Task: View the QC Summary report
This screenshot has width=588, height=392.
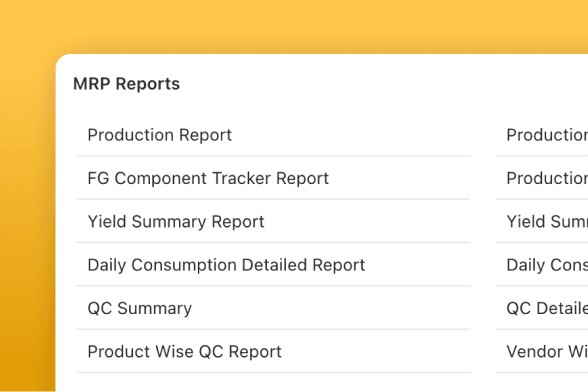Action: [140, 308]
